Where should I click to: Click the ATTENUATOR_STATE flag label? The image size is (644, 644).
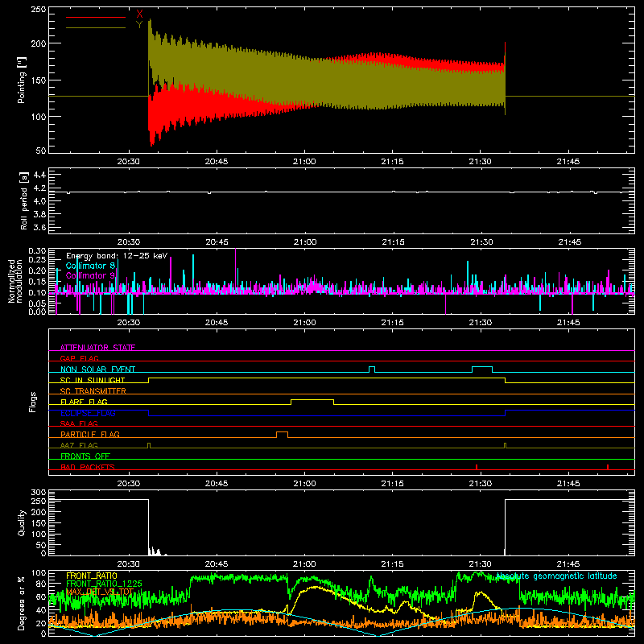click(97, 348)
